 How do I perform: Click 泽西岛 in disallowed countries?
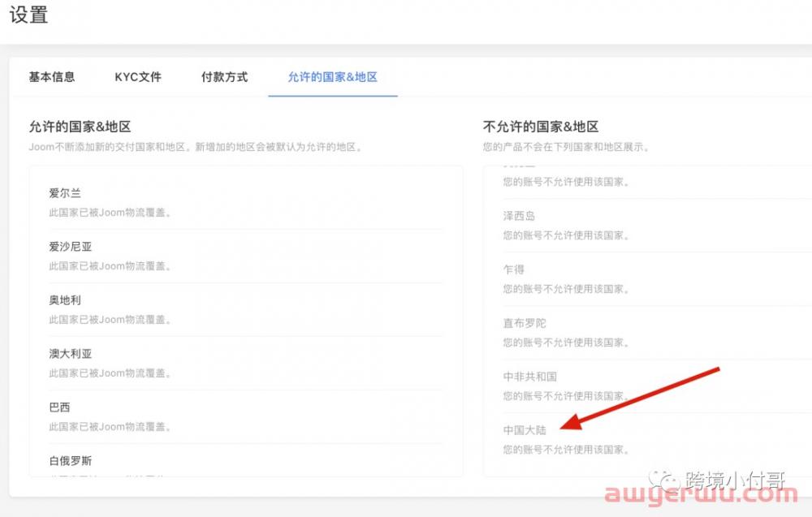click(519, 216)
